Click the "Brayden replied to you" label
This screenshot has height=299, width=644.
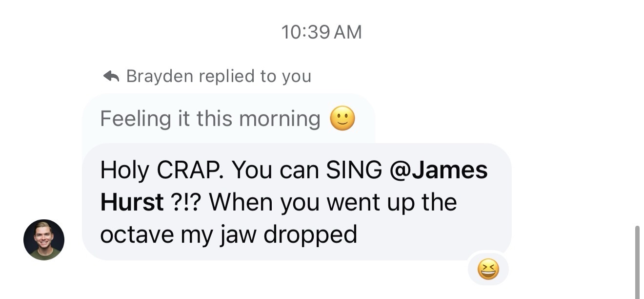pos(218,76)
